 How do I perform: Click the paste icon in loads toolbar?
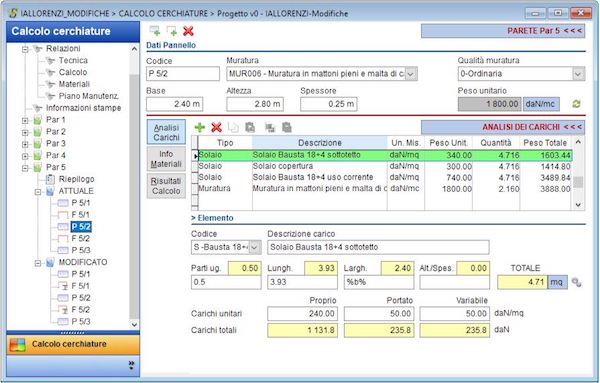pyautogui.click(x=250, y=127)
